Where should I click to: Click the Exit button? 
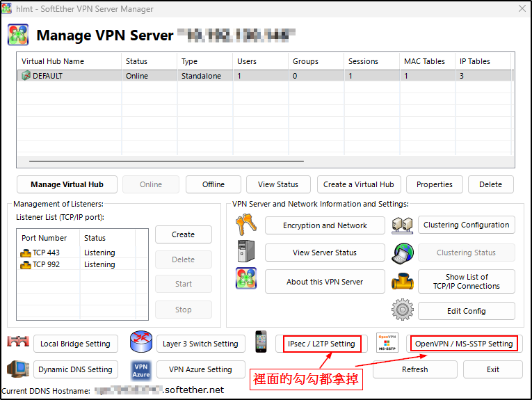(x=493, y=369)
